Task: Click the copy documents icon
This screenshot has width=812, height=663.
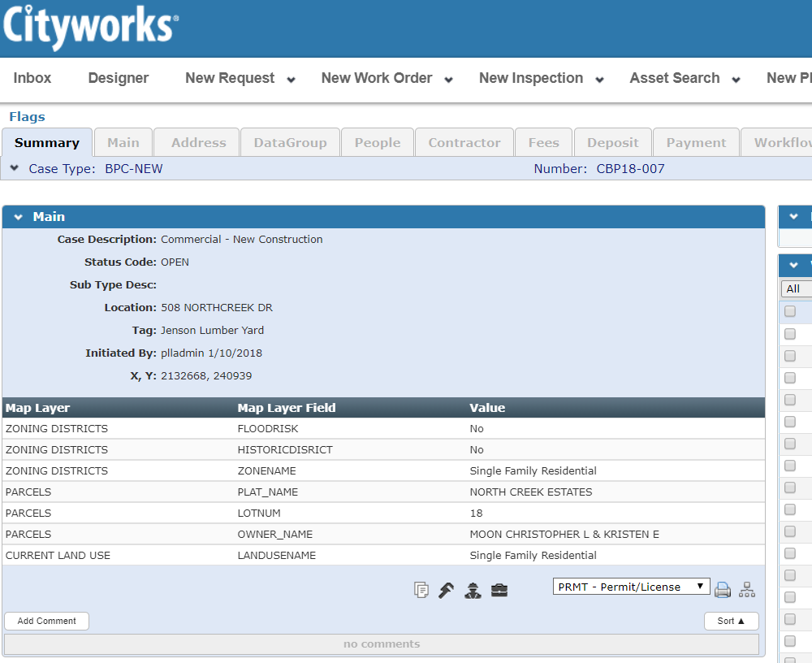Action: (421, 591)
